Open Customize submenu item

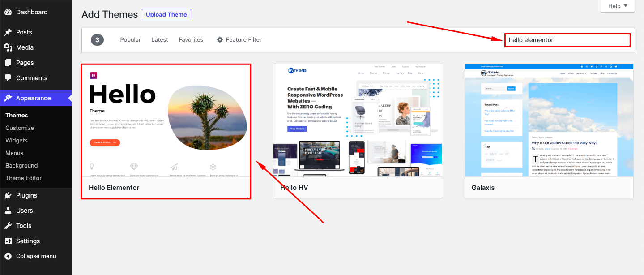[x=20, y=128]
